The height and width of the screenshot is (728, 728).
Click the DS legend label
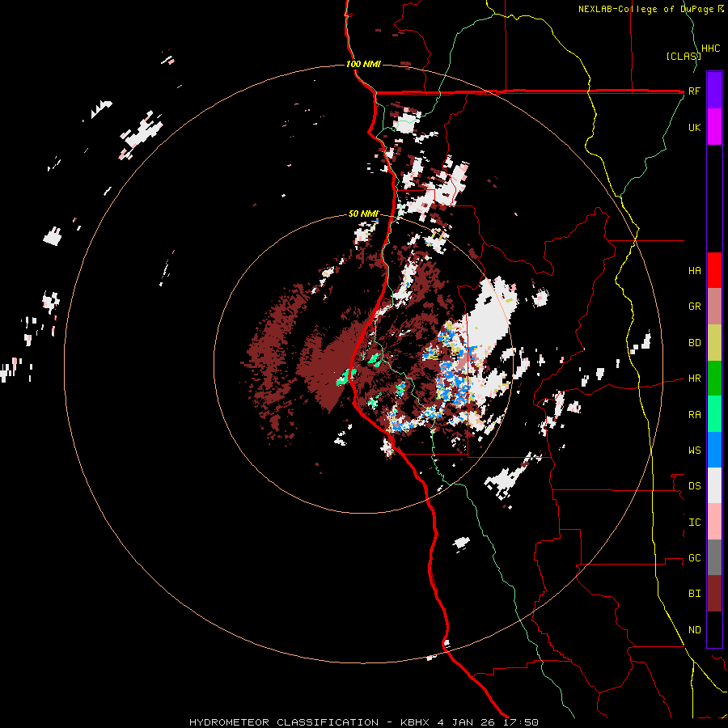(x=694, y=486)
